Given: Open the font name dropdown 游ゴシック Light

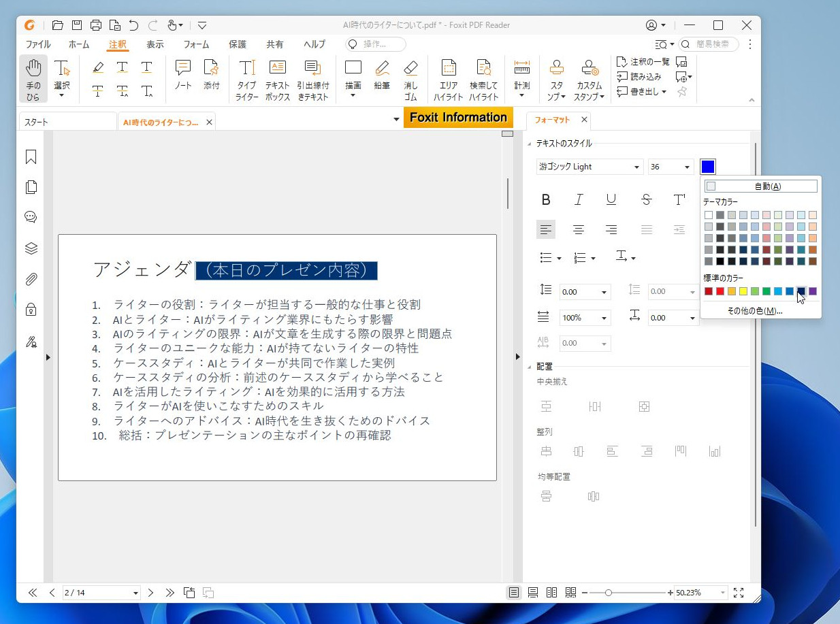Looking at the screenshot, I should [637, 167].
